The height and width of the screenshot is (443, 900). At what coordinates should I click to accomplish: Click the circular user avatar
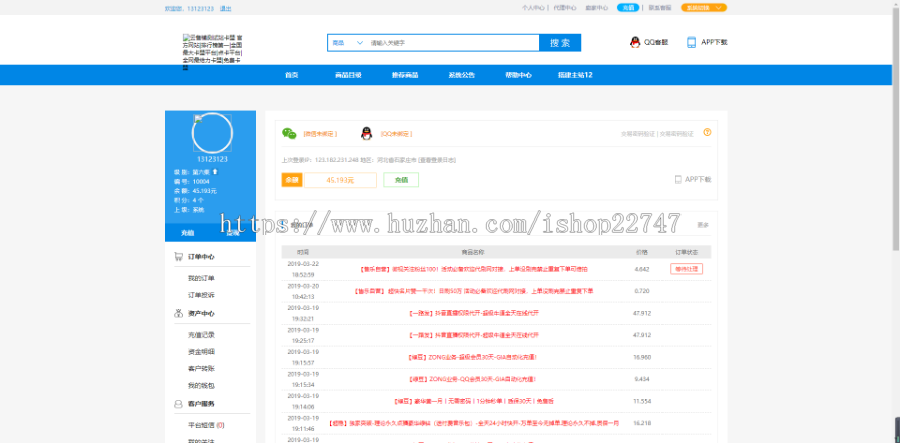pos(212,133)
